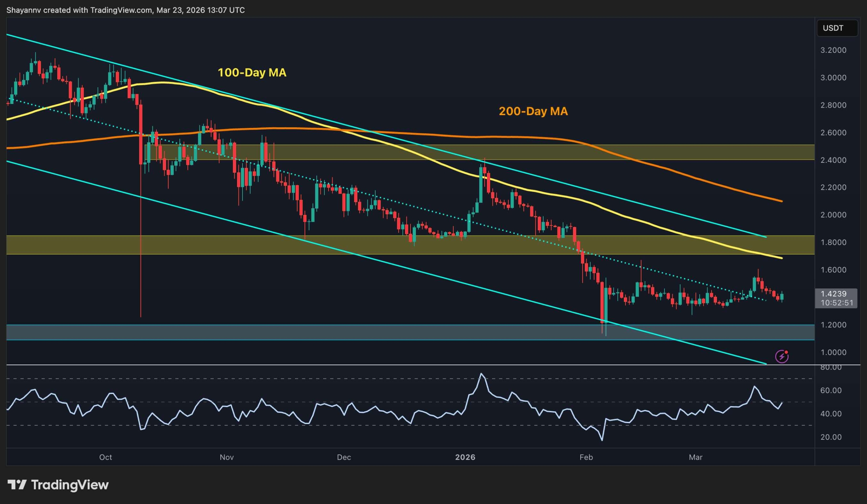This screenshot has height=504, width=867.
Task: Click the TradingView logo at bottom left
Action: pos(59,485)
